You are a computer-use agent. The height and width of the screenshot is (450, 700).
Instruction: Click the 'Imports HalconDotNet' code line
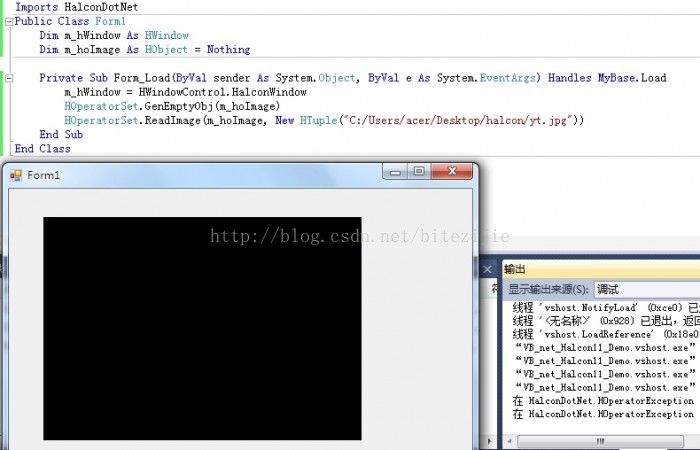pos(76,7)
